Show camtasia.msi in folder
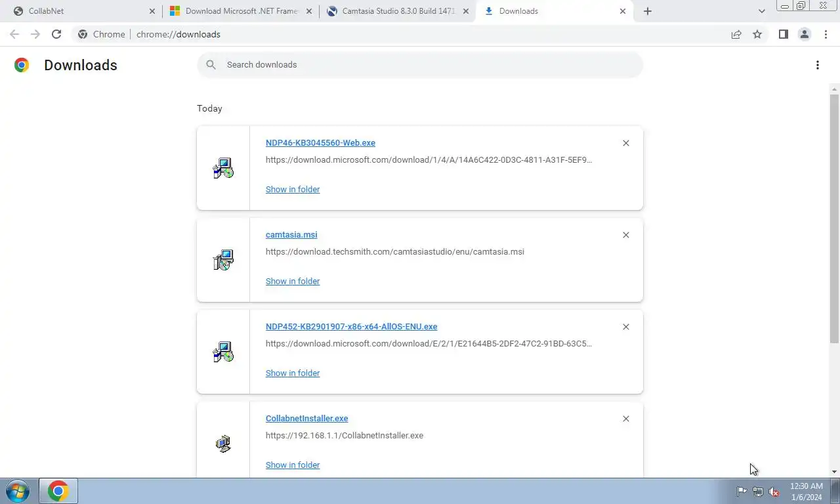840x504 pixels. pyautogui.click(x=293, y=281)
